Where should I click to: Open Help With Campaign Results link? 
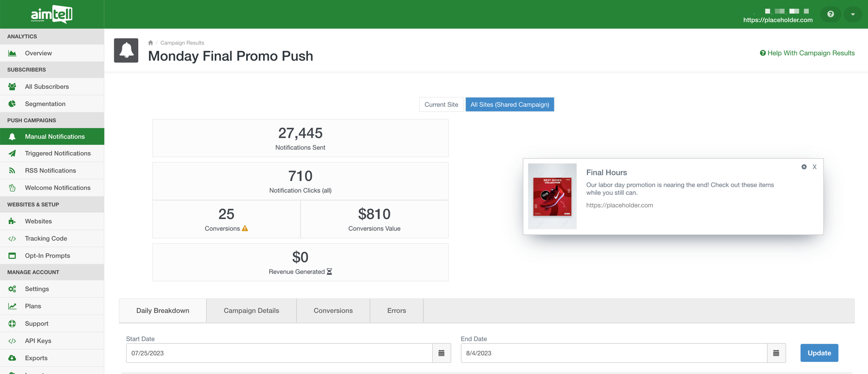click(807, 53)
